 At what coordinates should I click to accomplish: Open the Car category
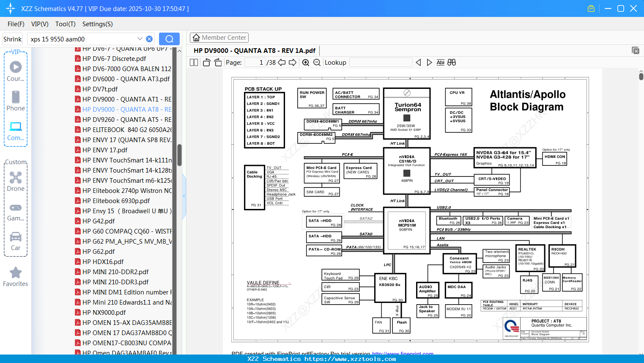pyautogui.click(x=16, y=241)
